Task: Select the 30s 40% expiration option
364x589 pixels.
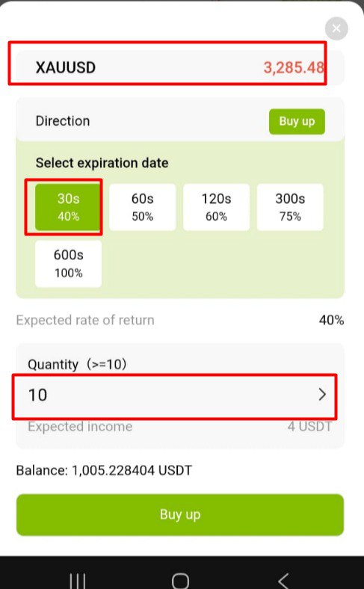Action: click(68, 207)
